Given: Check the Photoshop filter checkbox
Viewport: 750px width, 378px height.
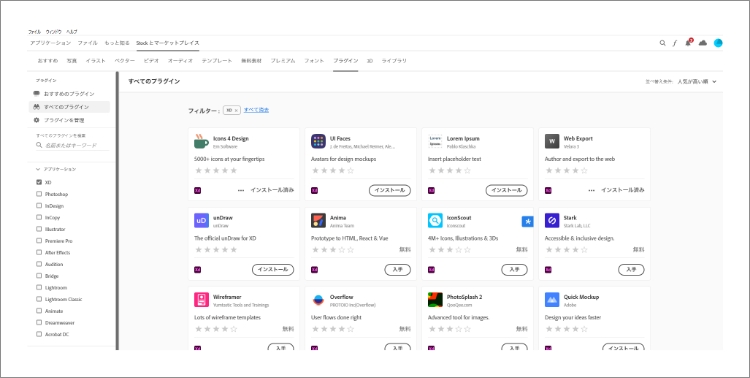Looking at the screenshot, I should [39, 194].
